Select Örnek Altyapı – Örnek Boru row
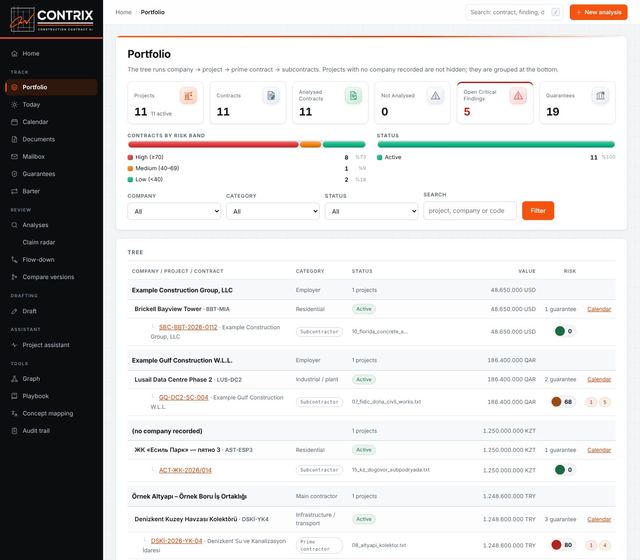This screenshot has height=560, width=640. coord(371,496)
